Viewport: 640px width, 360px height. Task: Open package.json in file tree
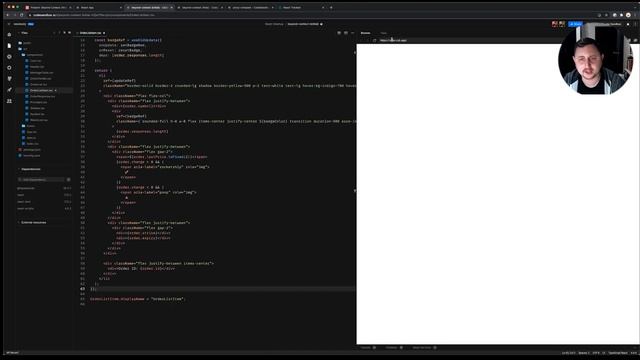coord(31,150)
